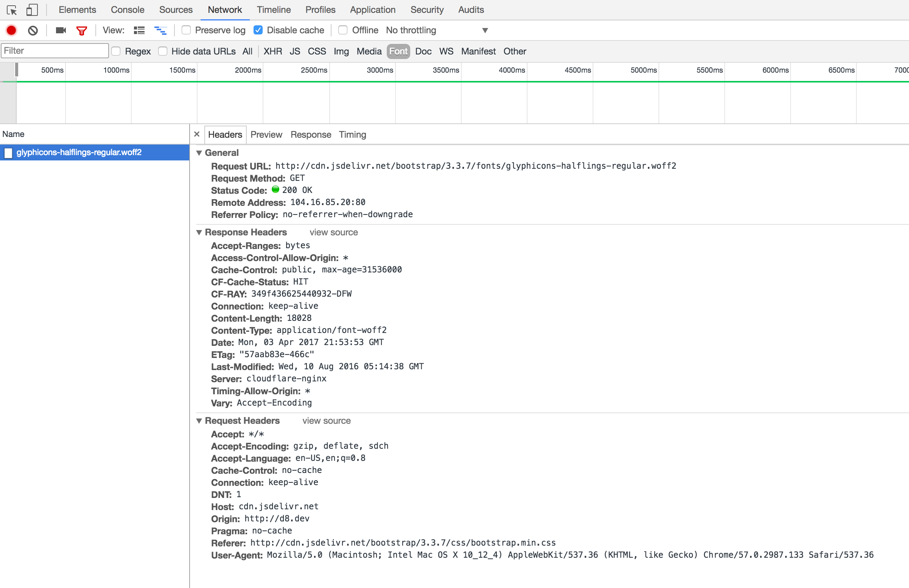Collapse the Response Headers section

point(200,232)
